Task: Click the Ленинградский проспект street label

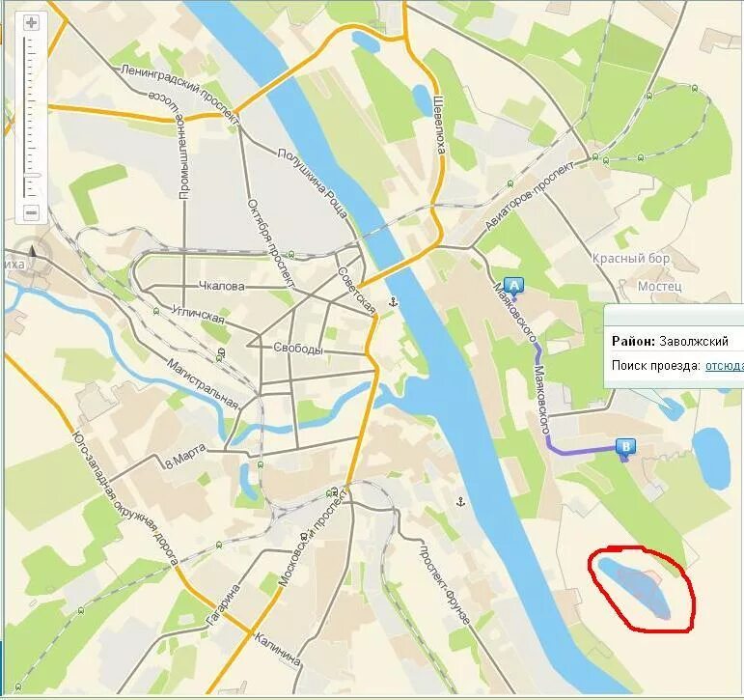Action: click(179, 96)
